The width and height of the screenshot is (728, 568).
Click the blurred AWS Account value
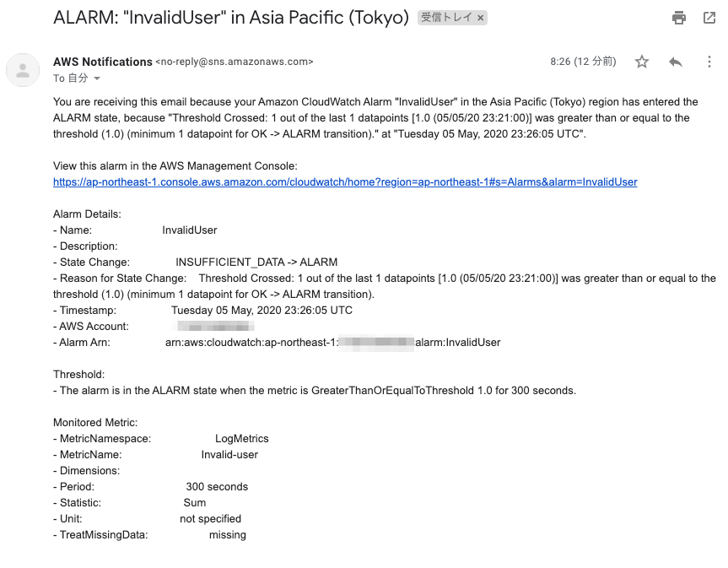click(215, 327)
